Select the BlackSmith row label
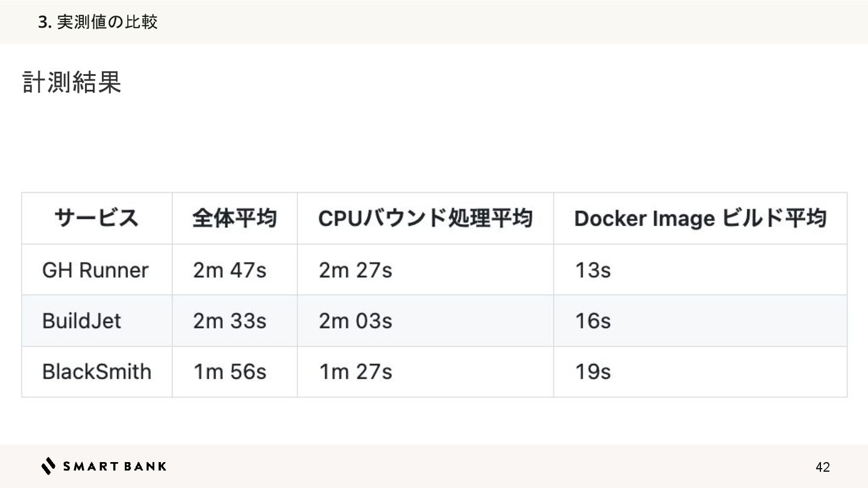Viewport: 868px width, 488px height. point(96,372)
